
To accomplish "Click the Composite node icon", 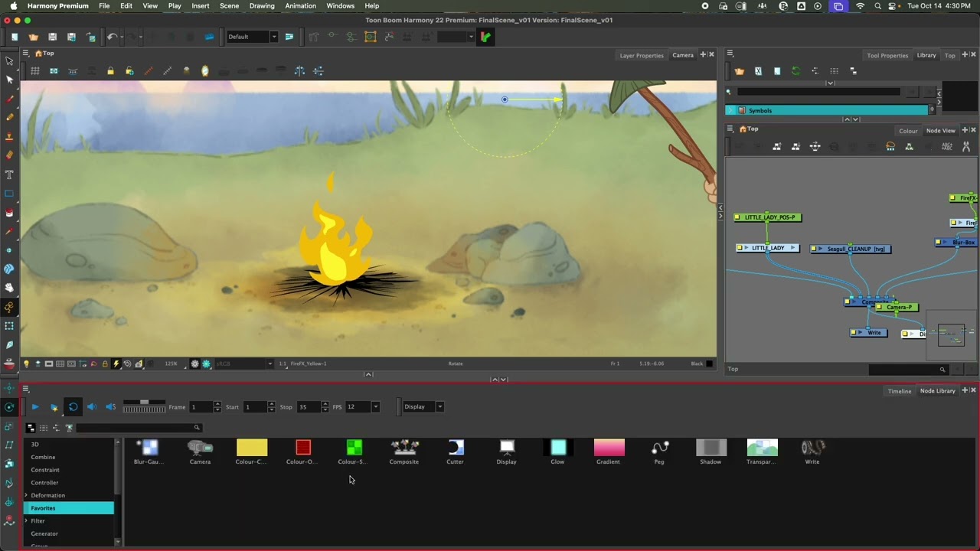I will pos(404,448).
